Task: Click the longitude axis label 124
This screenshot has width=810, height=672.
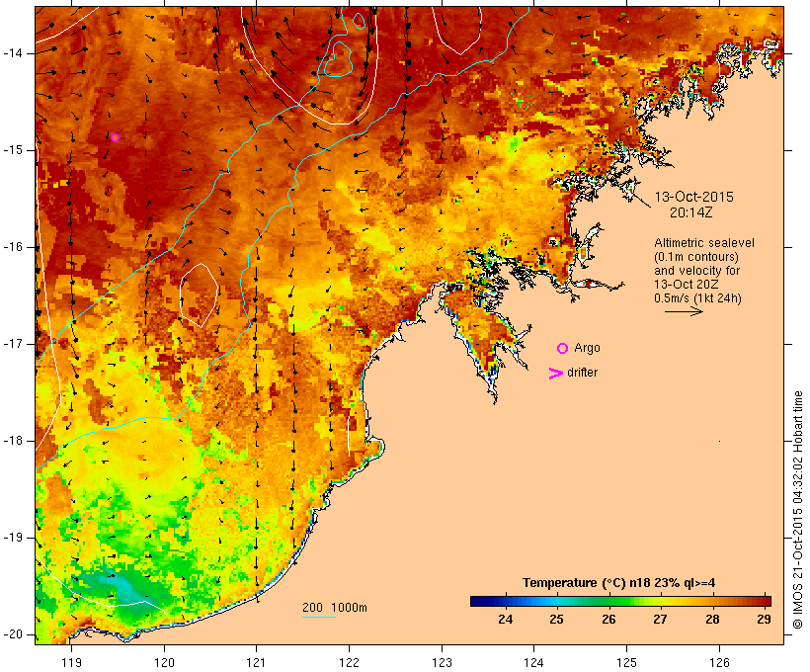Action: (533, 662)
